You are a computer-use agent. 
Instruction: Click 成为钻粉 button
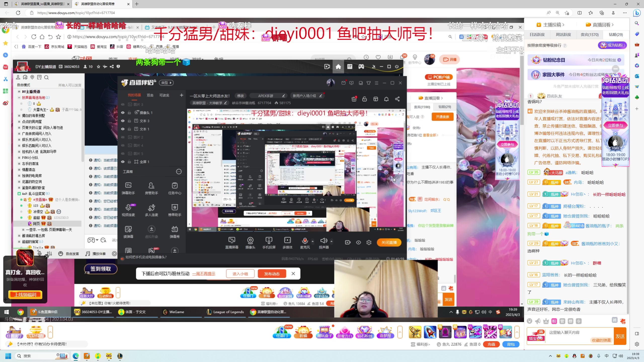[612, 45]
